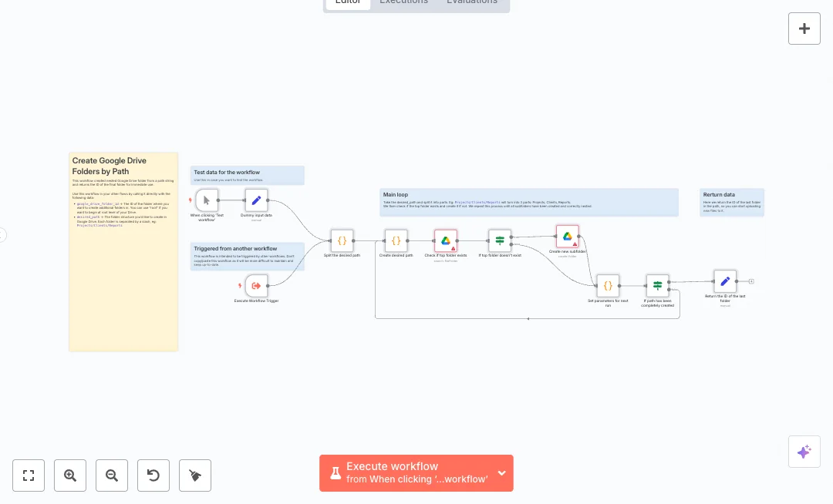Click the 'Return the ID of the last folder' node
The image size is (833, 504).
tap(724, 281)
